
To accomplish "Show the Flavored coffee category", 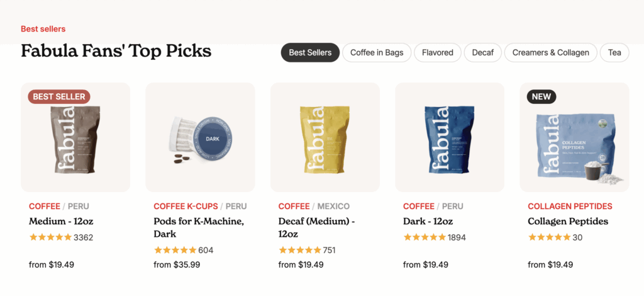I will point(438,53).
